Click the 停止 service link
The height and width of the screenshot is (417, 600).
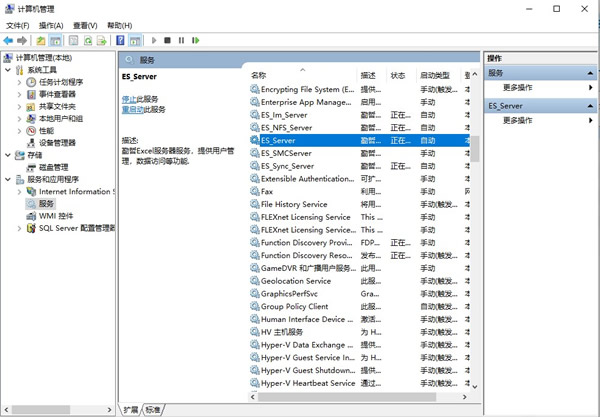tap(129, 99)
